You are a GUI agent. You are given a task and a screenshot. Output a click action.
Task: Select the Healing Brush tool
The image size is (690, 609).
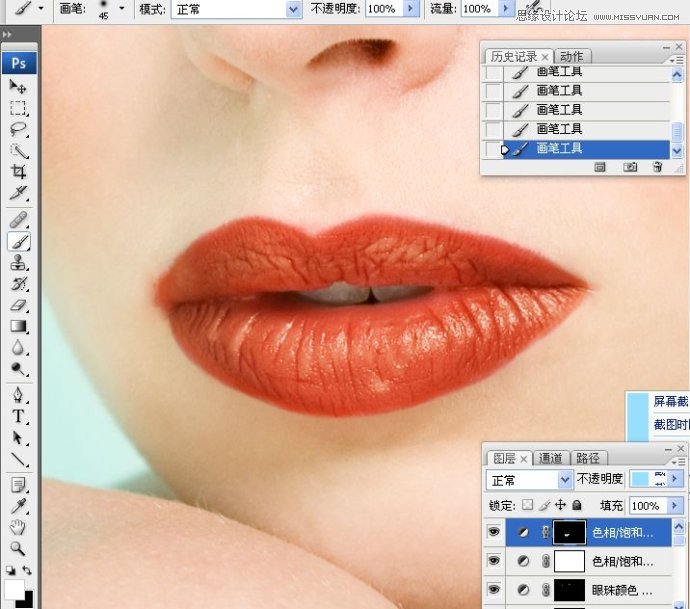[18, 219]
